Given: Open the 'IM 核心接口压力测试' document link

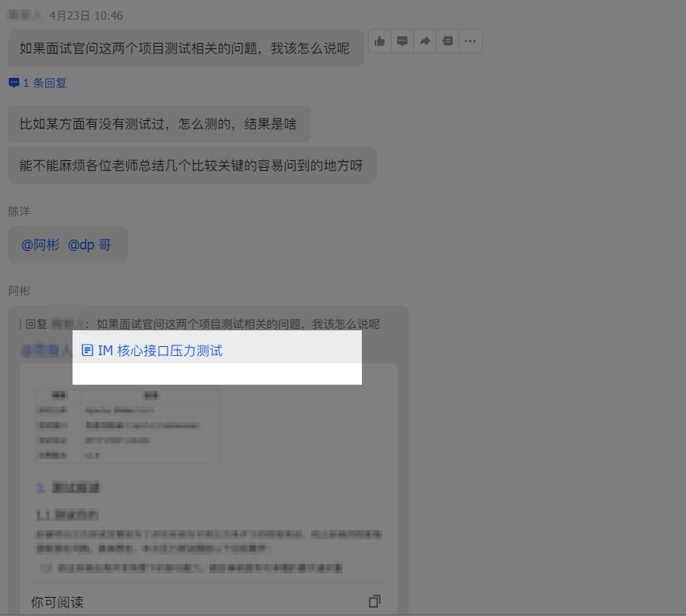Looking at the screenshot, I should click(159, 351).
